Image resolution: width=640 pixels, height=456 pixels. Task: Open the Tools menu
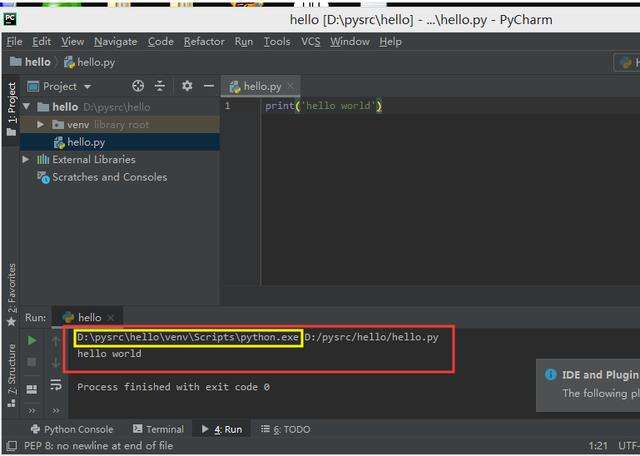[x=277, y=42]
